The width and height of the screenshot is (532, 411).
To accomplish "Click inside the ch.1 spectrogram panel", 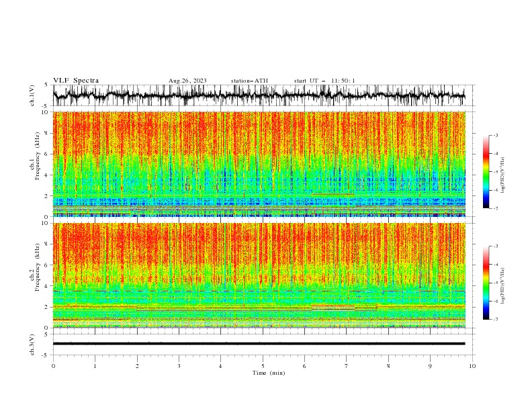I will (x=259, y=164).
